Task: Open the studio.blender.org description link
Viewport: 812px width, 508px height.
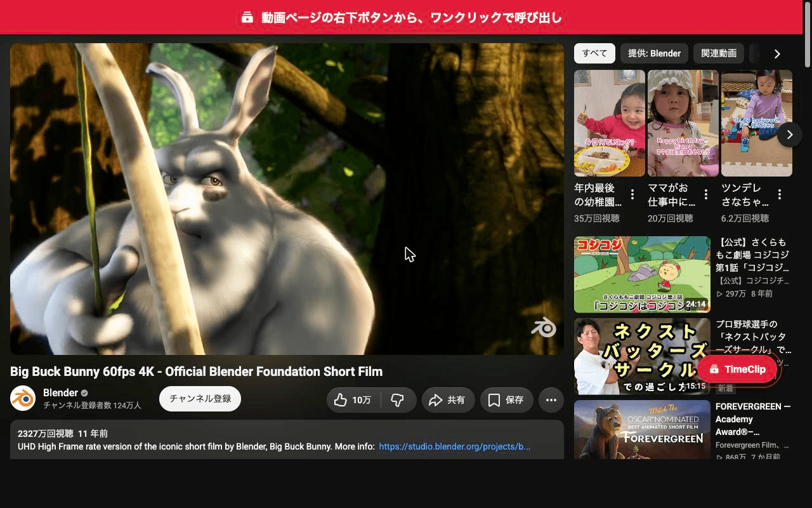Action: (x=454, y=446)
